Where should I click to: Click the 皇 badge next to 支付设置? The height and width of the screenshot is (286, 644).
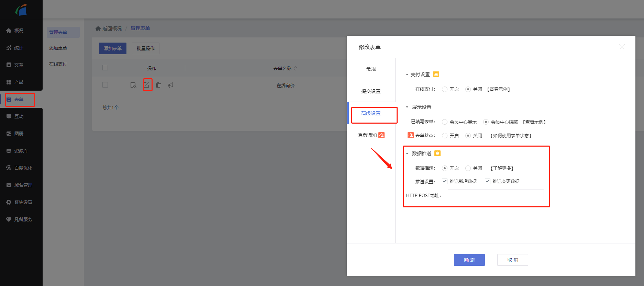pyautogui.click(x=436, y=75)
